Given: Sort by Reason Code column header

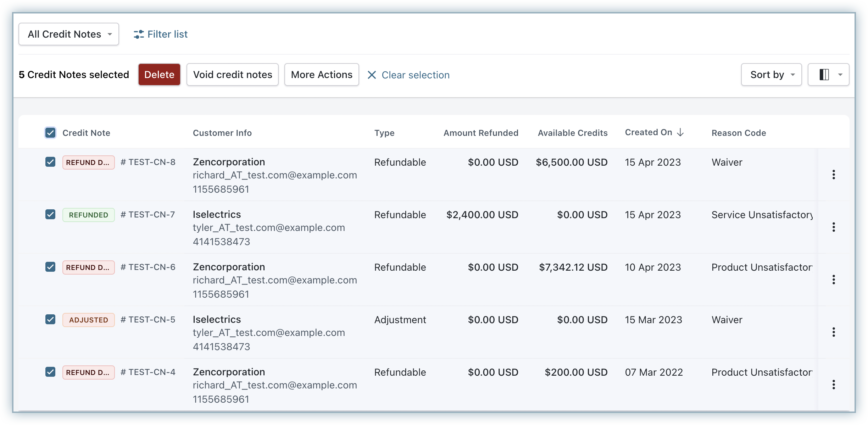Looking at the screenshot, I should [739, 133].
